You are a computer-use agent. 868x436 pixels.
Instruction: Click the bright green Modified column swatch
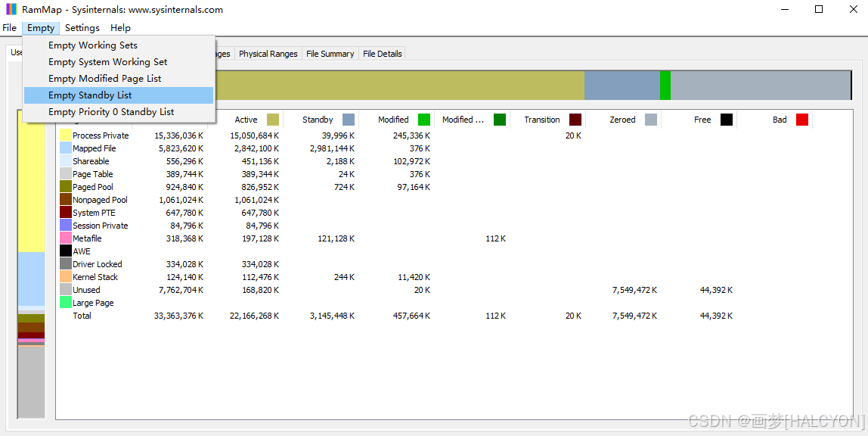424,120
